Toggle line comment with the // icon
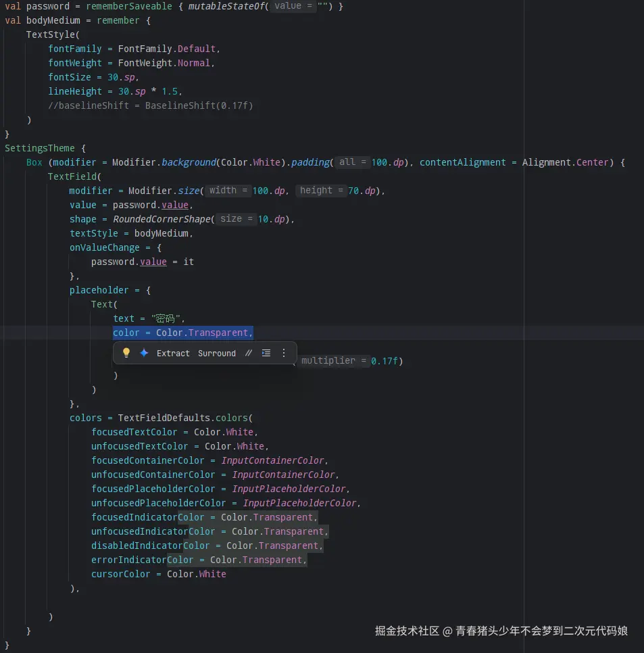 [x=249, y=353]
